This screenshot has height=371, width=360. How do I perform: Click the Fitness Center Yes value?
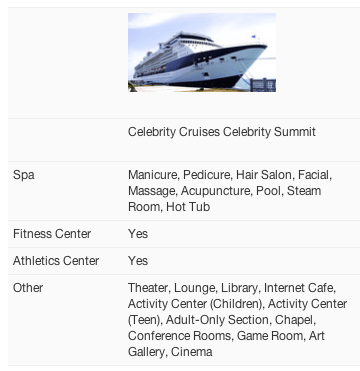pos(138,234)
